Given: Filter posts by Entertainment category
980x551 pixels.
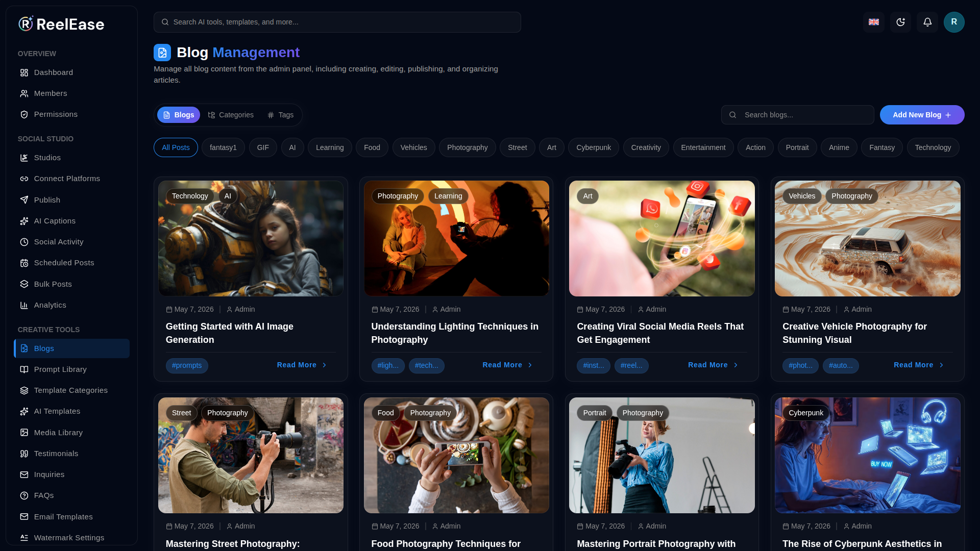Looking at the screenshot, I should tap(703, 147).
